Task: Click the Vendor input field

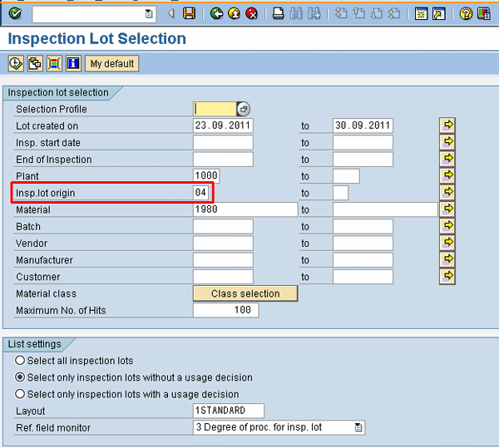Action: pyautogui.click(x=223, y=243)
